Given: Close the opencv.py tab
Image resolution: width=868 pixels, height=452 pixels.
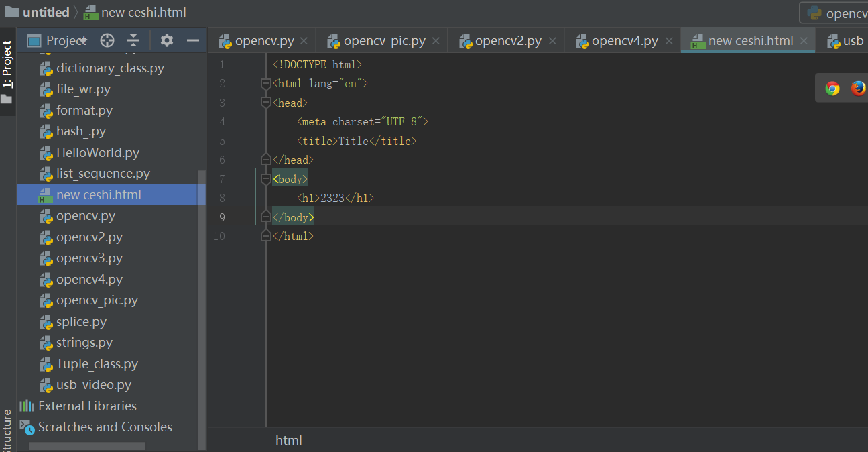Looking at the screenshot, I should 304,41.
